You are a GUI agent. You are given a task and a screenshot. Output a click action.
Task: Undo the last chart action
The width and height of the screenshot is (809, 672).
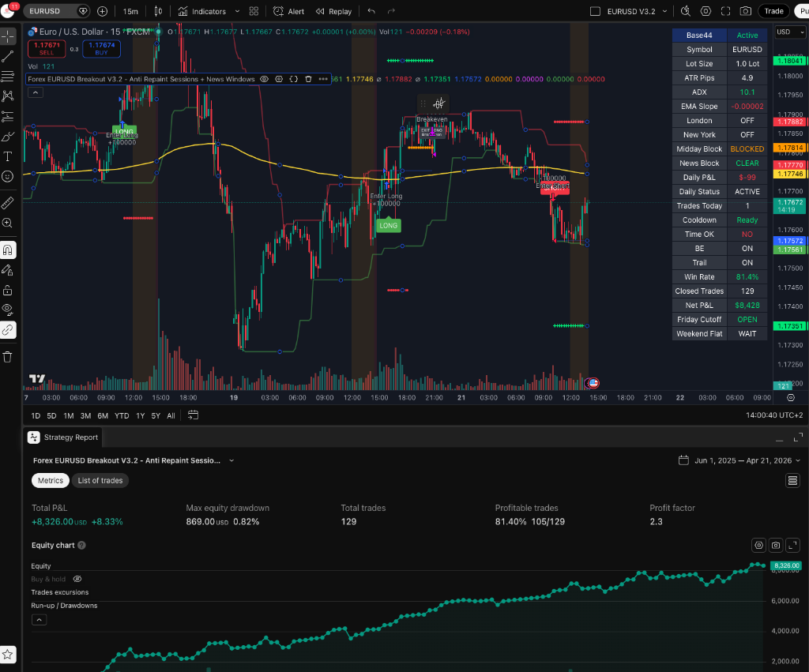371,11
